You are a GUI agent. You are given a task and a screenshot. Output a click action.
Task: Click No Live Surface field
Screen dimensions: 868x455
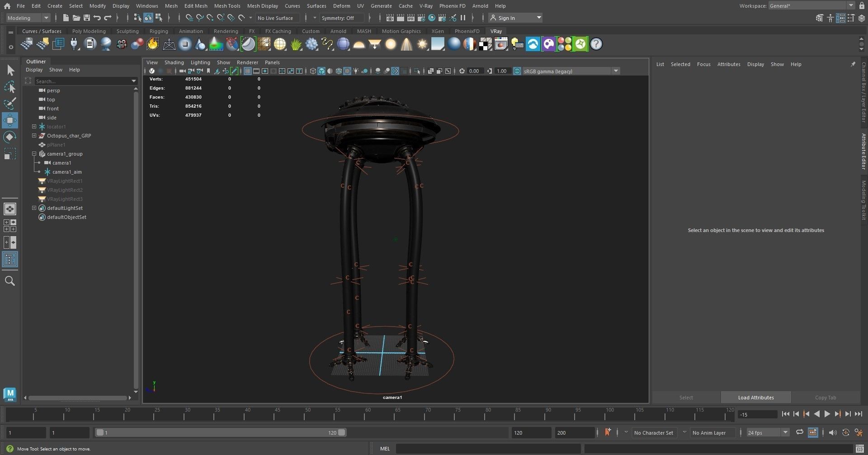pyautogui.click(x=278, y=18)
